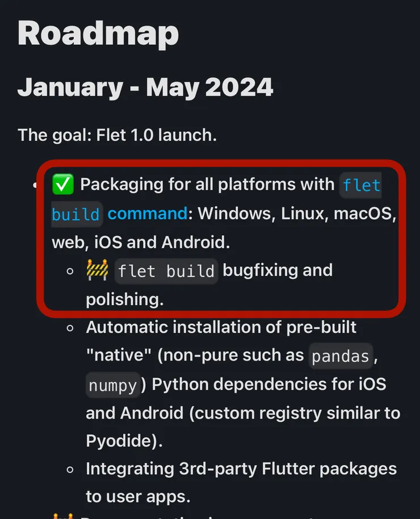Viewport: 420px width, 519px height.
Task: Click the gray "flet build" code snippet
Action: tap(166, 271)
